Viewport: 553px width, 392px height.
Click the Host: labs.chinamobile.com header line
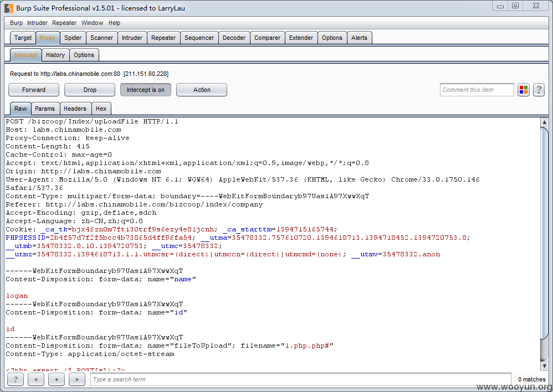point(64,130)
